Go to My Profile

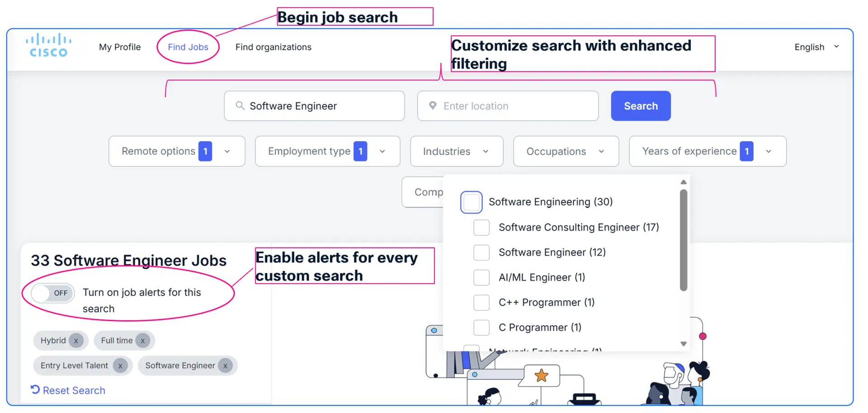120,47
